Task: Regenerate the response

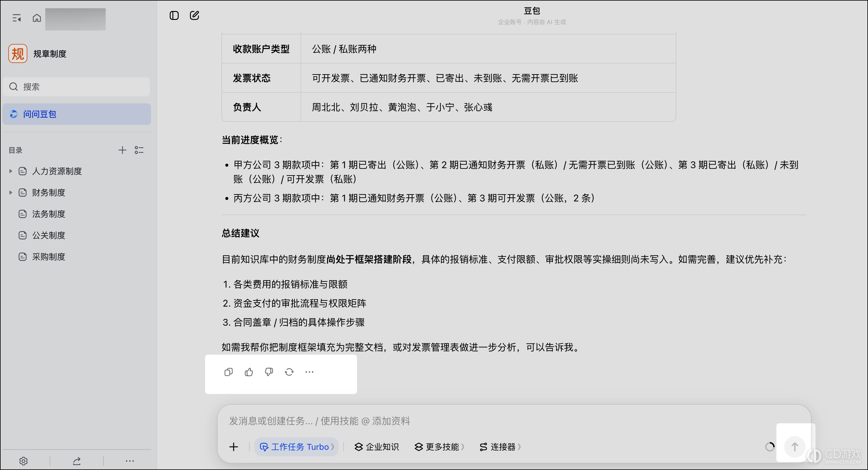Action: (289, 372)
